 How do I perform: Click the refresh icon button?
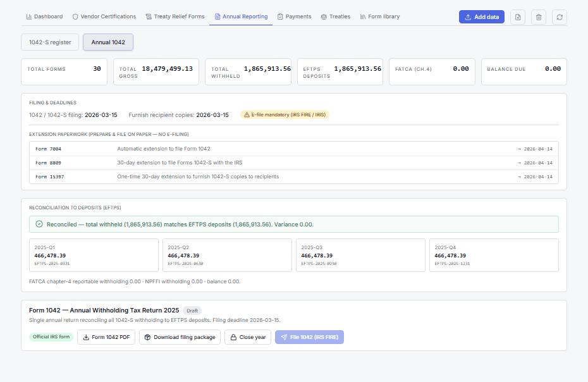click(560, 17)
